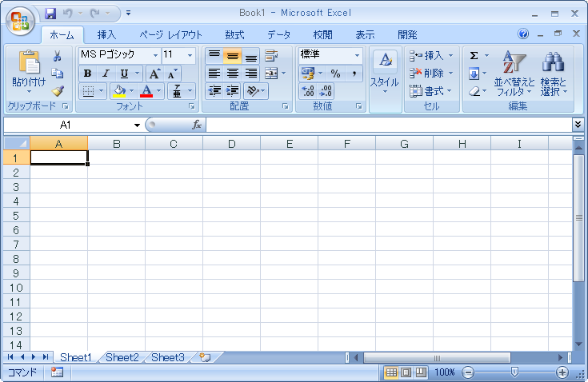The width and height of the screenshot is (588, 382).
Task: Toggle bottom vertical alignment
Action: (x=251, y=56)
